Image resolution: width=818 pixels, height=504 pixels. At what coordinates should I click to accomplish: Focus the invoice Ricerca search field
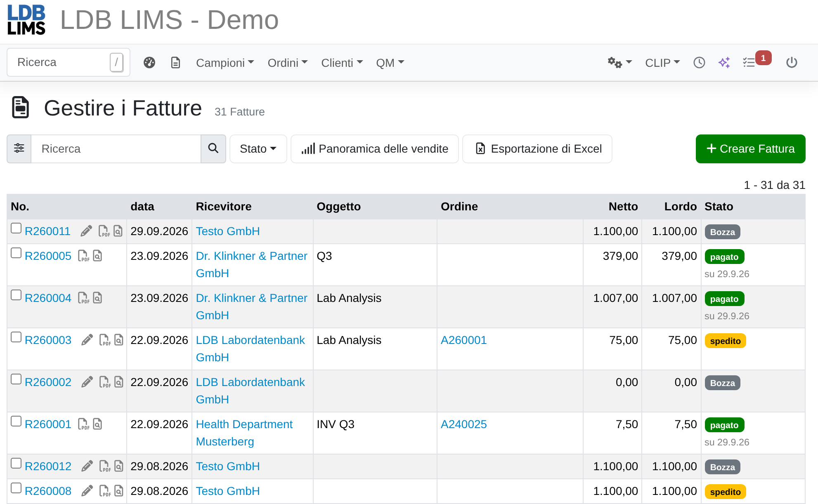pyautogui.click(x=116, y=148)
